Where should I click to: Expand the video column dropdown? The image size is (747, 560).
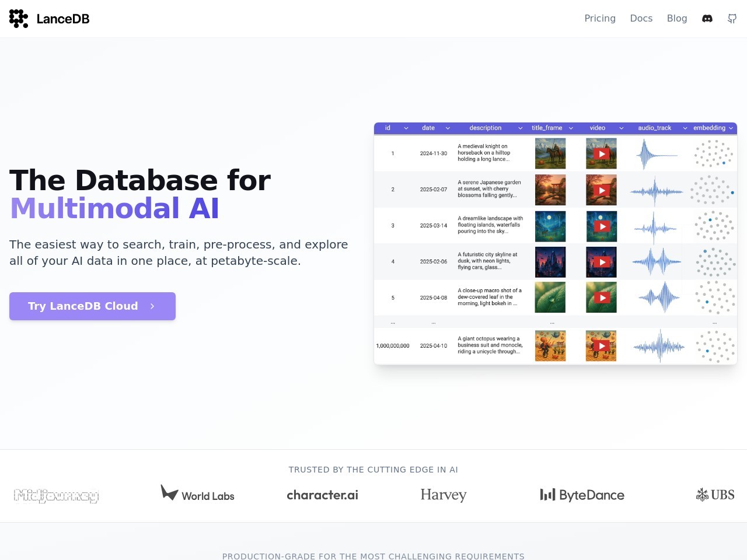621,128
